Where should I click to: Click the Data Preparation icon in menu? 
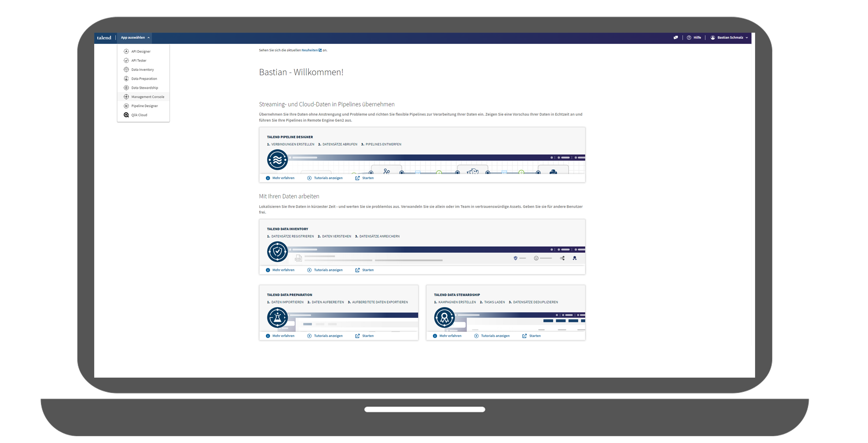(x=125, y=79)
